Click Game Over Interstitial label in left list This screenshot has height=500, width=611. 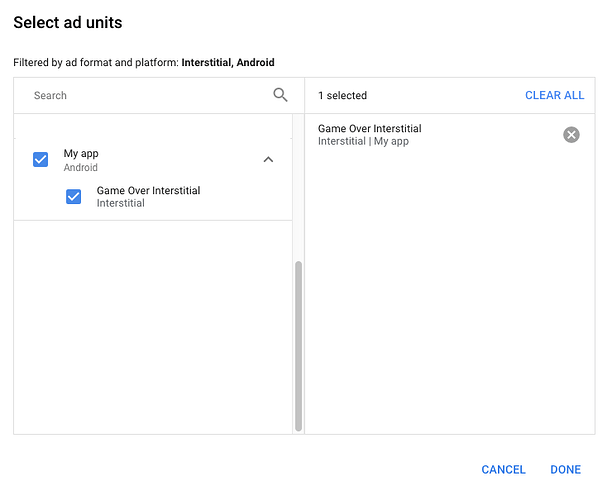tap(148, 191)
